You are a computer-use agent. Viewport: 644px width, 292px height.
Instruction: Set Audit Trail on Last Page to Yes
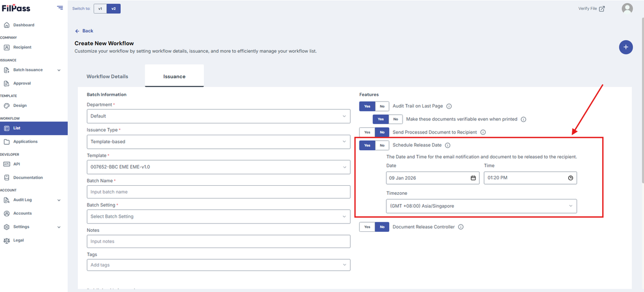tap(367, 106)
